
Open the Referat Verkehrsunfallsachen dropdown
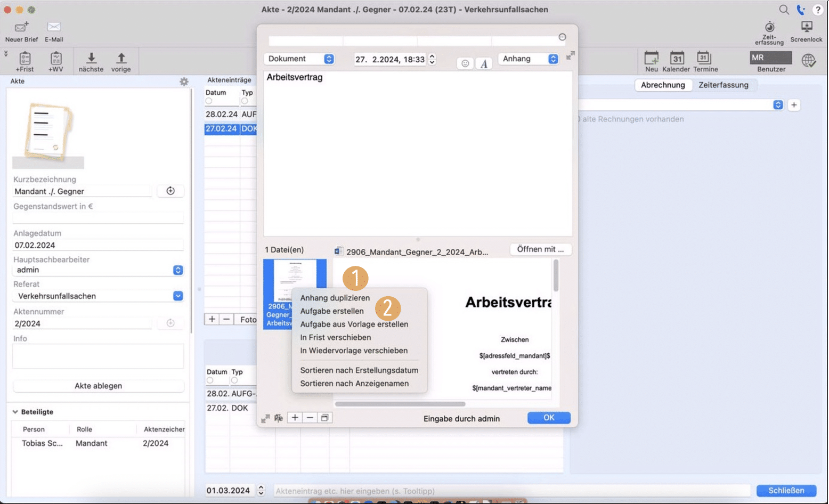99,296
